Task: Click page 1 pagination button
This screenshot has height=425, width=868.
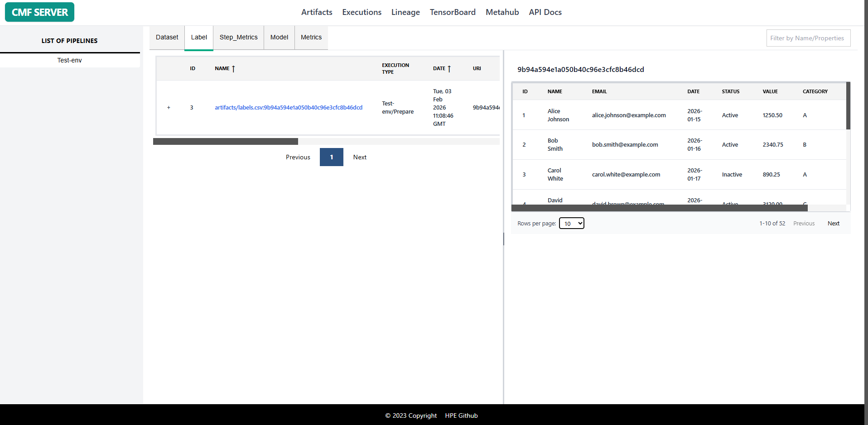Action: (331, 157)
